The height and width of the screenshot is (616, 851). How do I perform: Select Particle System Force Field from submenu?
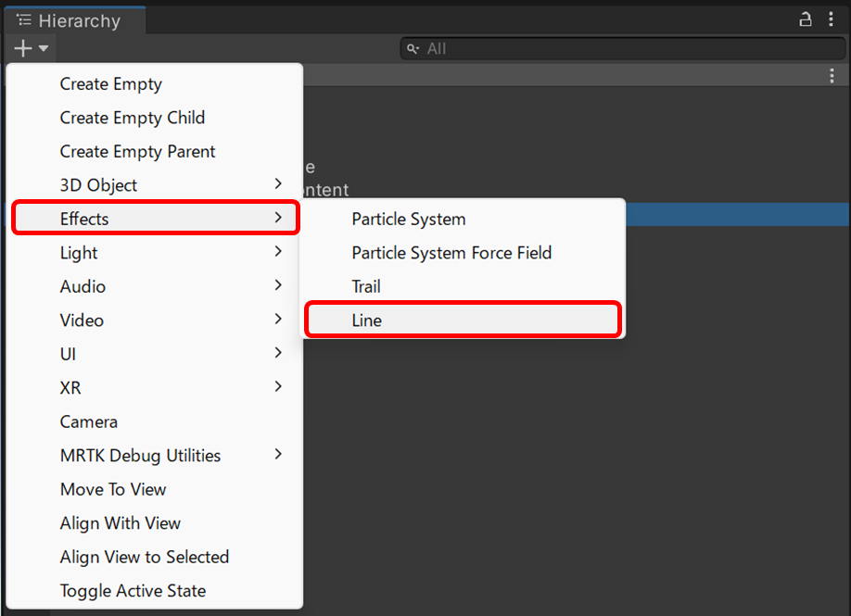click(451, 252)
